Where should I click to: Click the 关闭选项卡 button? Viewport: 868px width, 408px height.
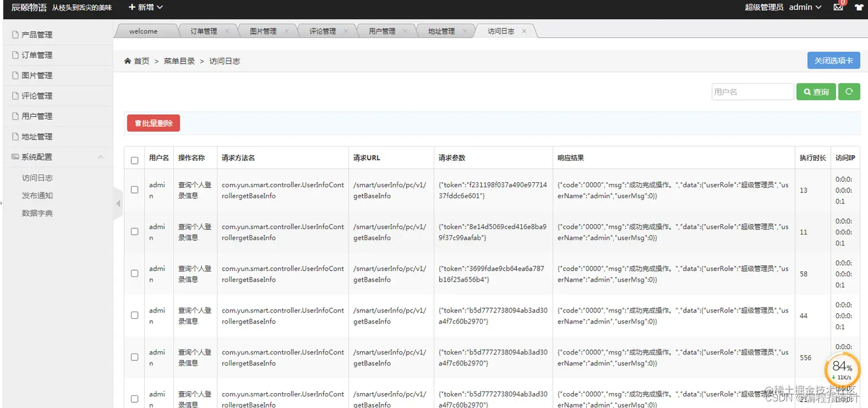834,60
